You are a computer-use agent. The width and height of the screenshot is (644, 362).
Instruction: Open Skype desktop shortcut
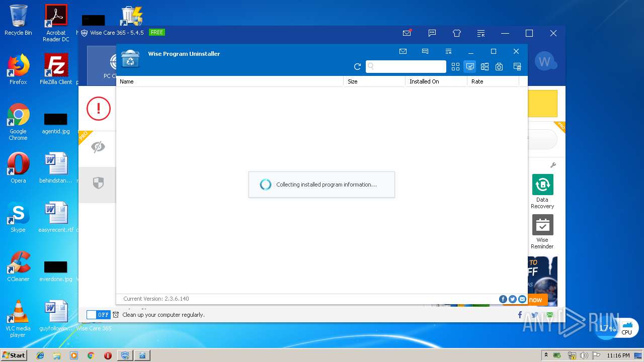[18, 217]
